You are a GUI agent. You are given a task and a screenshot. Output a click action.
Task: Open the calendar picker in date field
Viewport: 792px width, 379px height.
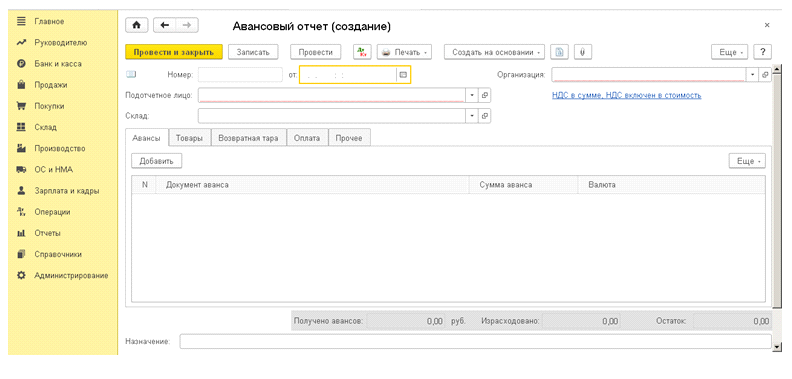coord(403,75)
